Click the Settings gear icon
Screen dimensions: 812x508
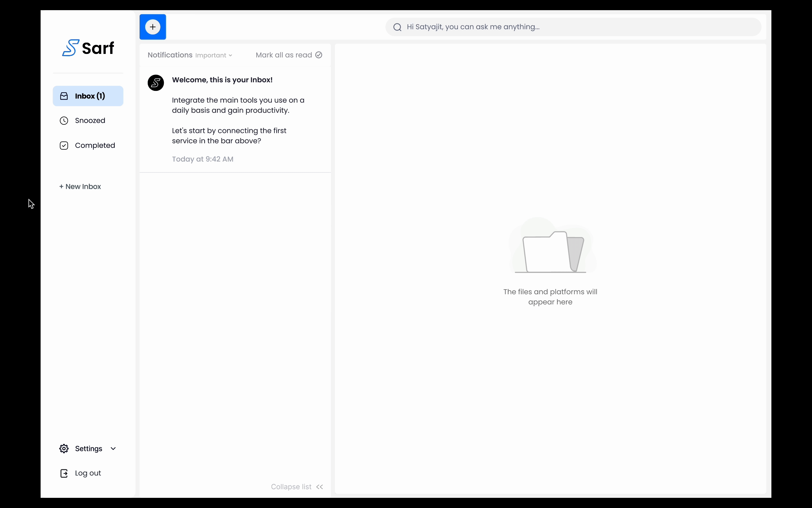point(64,448)
